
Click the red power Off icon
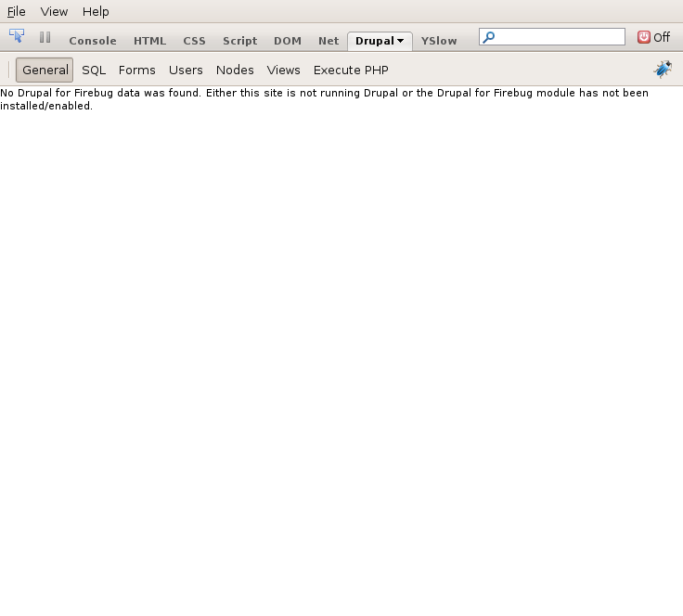[x=643, y=37]
